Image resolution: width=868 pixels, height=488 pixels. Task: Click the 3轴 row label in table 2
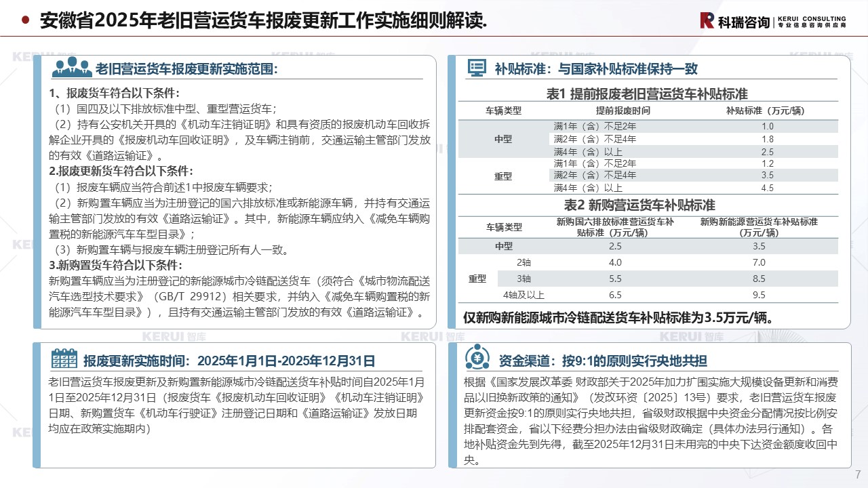(524, 279)
